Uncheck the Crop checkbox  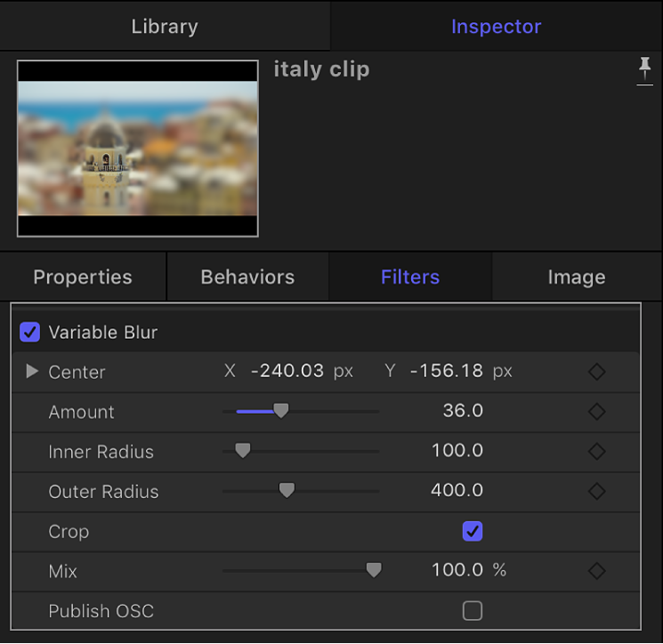(473, 531)
